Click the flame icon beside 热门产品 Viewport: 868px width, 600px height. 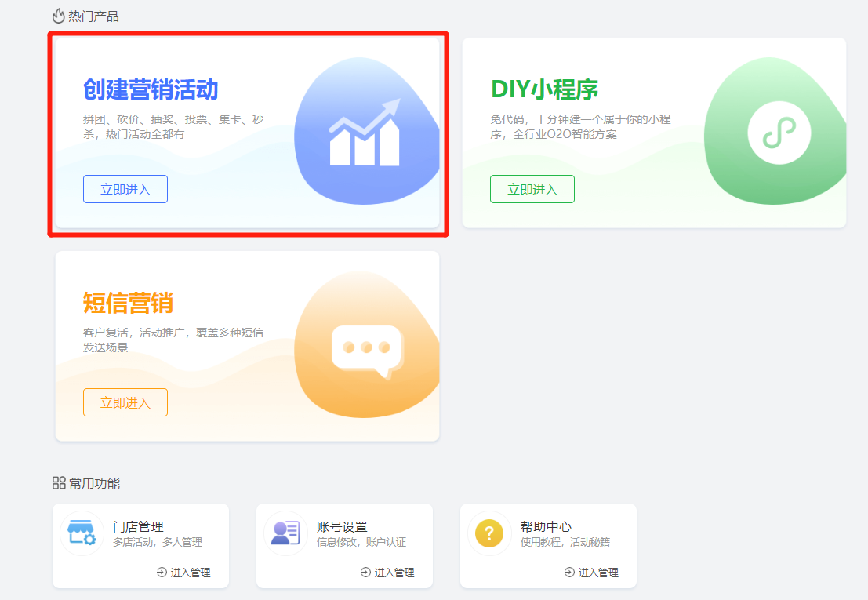coord(58,16)
